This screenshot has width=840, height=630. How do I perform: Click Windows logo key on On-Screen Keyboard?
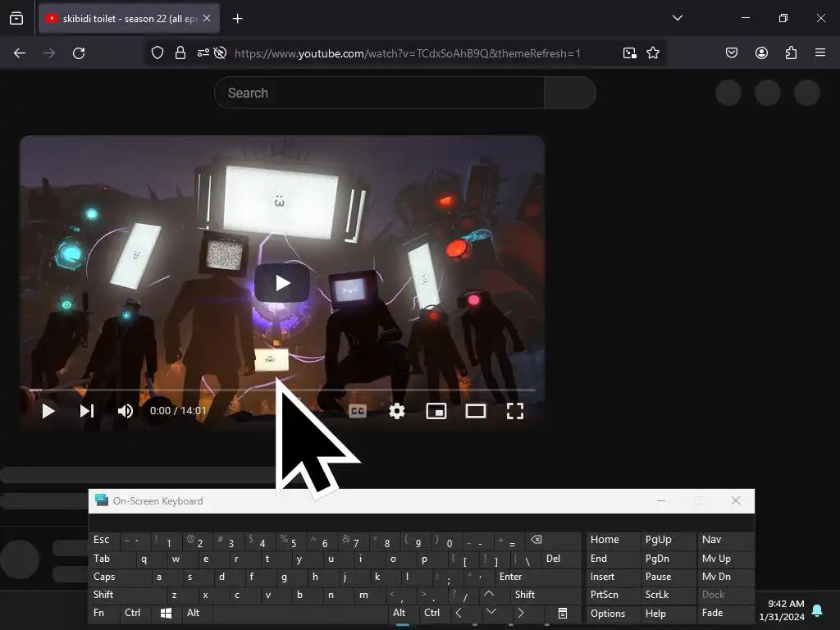[166, 613]
